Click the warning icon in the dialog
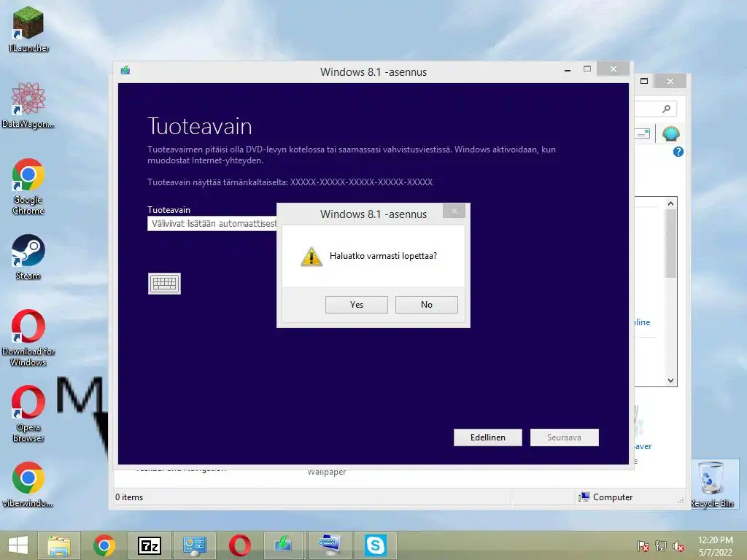747x560 pixels. click(x=311, y=257)
